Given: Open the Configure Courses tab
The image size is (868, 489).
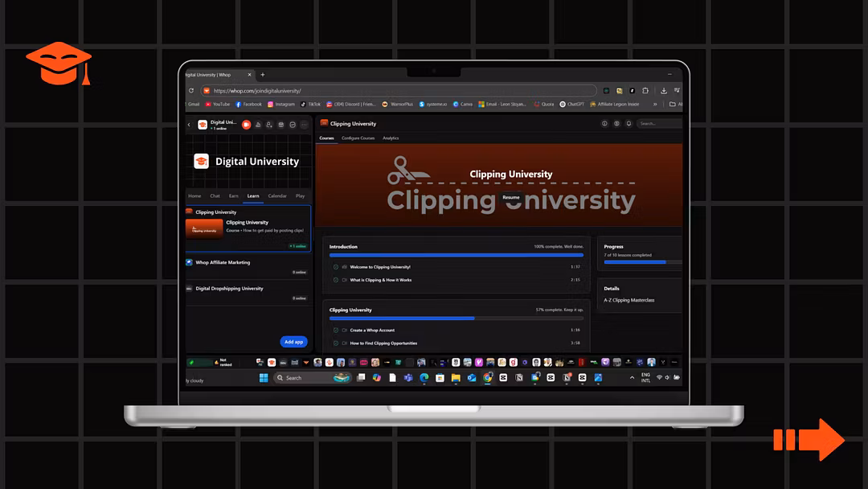Looking at the screenshot, I should click(x=358, y=138).
